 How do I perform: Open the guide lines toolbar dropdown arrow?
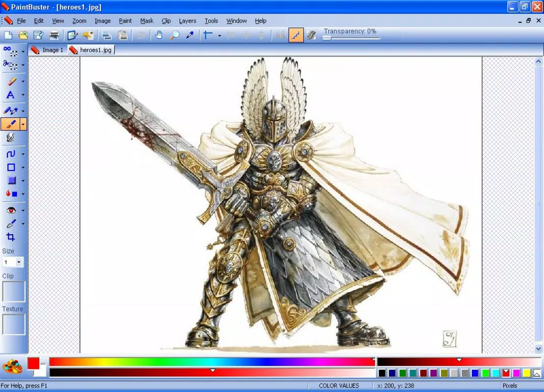[219, 35]
